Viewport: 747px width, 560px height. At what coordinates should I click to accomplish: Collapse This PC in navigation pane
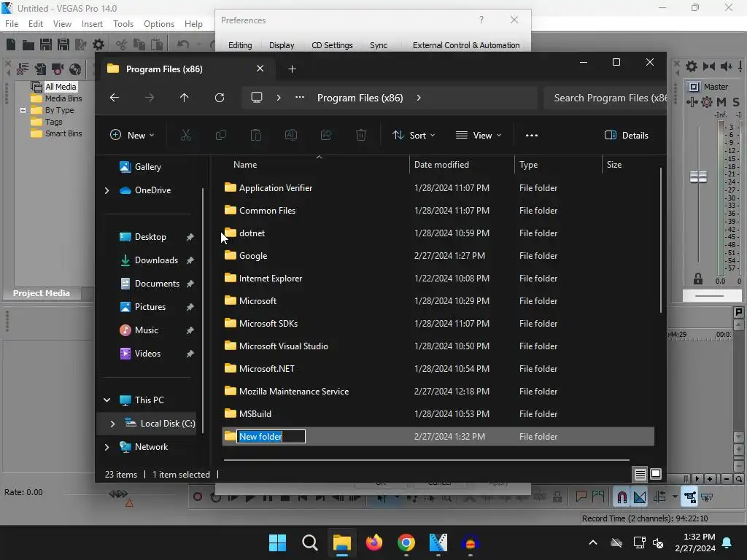pos(107,400)
